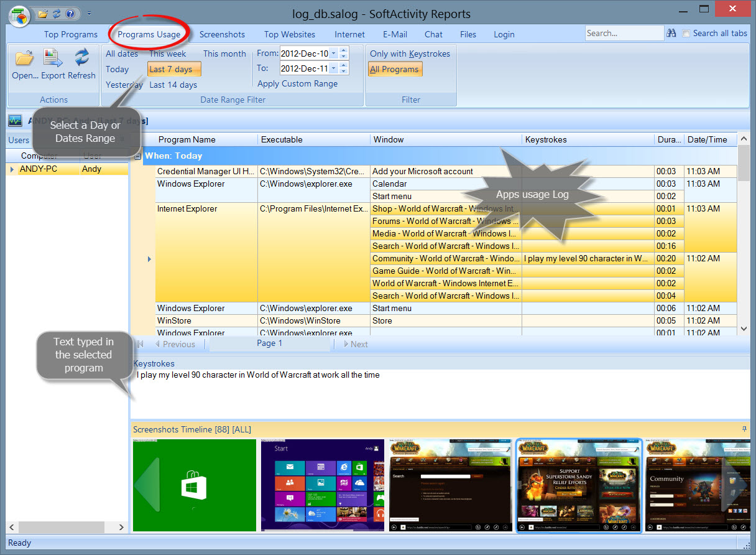Toggle Only with Keystrokes filter
The image size is (756, 555).
pyautogui.click(x=410, y=54)
